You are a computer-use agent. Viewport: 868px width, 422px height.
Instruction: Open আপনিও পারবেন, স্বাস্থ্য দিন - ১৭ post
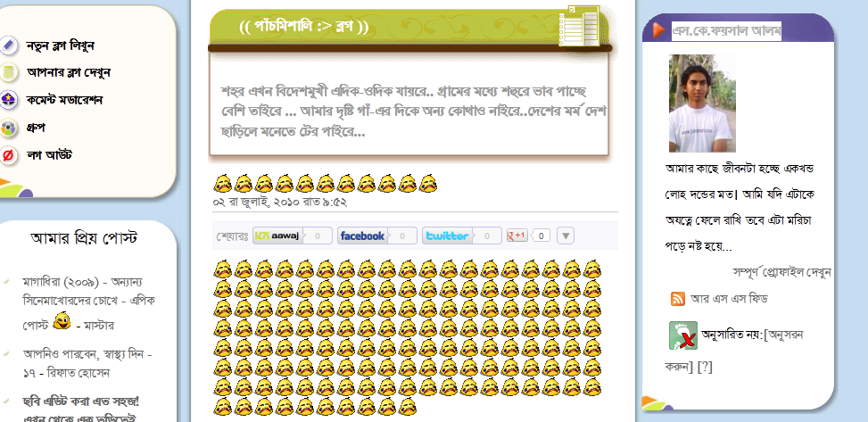click(87, 363)
